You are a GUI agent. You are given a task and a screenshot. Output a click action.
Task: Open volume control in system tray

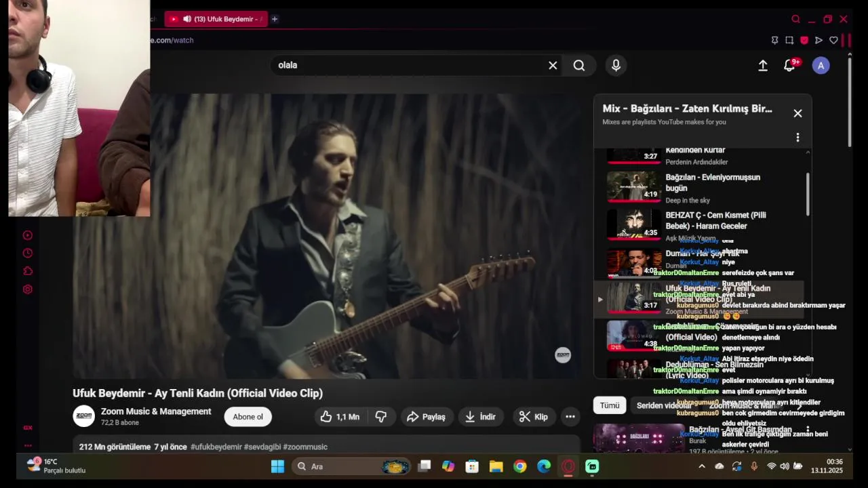(785, 466)
